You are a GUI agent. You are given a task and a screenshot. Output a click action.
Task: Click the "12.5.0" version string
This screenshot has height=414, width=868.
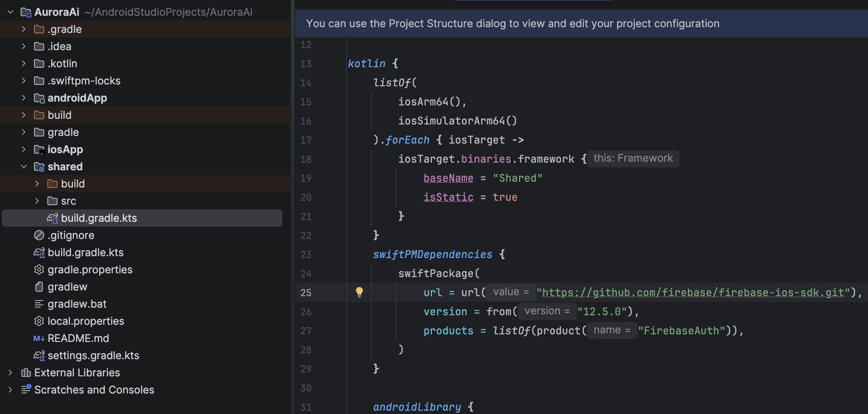tap(602, 311)
